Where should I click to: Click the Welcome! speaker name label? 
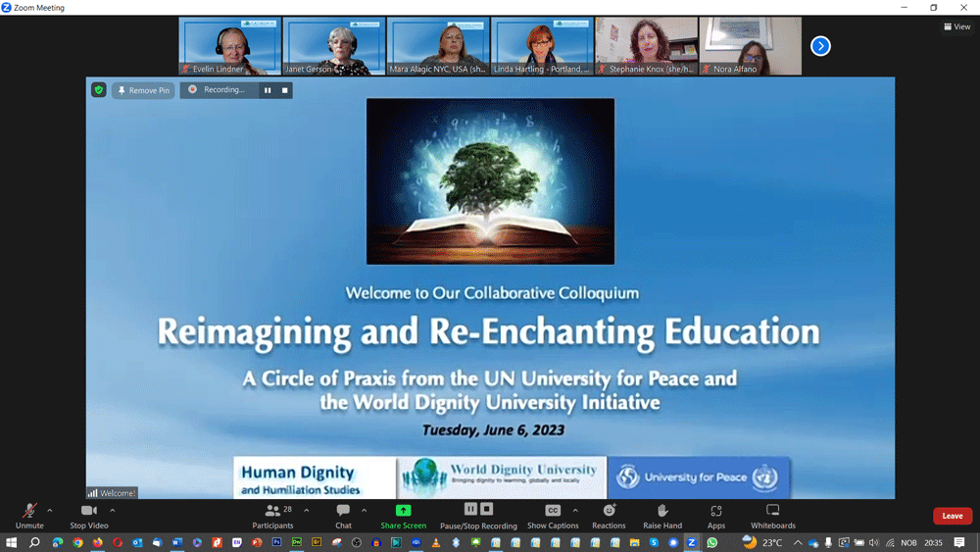pos(112,492)
